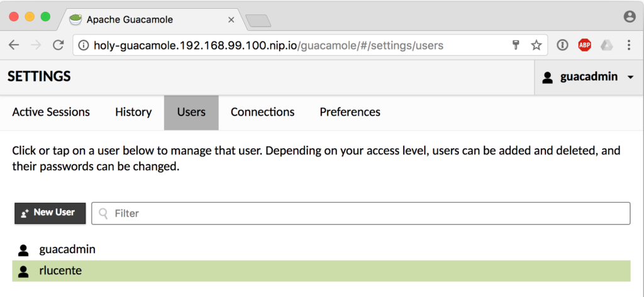Bookmark page with the star icon
The height and width of the screenshot is (297, 644).
tap(536, 45)
